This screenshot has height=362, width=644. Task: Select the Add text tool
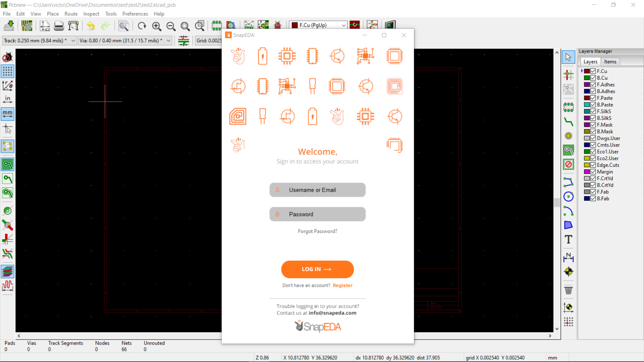tap(569, 239)
